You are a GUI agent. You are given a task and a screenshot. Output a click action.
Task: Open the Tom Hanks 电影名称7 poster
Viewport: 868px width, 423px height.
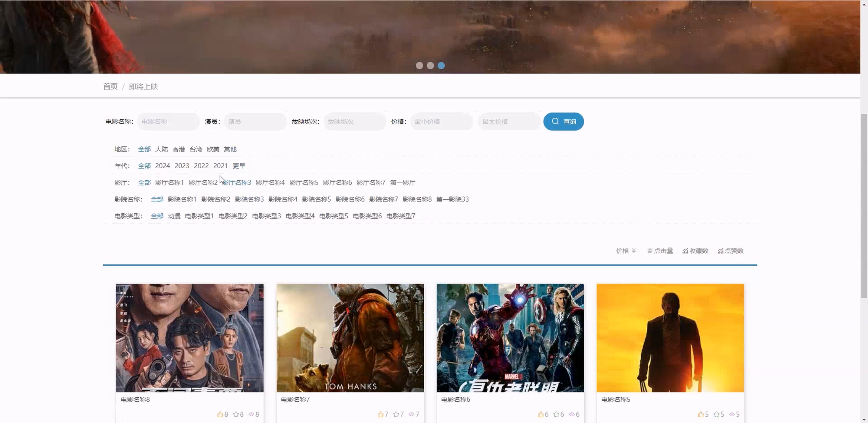350,338
